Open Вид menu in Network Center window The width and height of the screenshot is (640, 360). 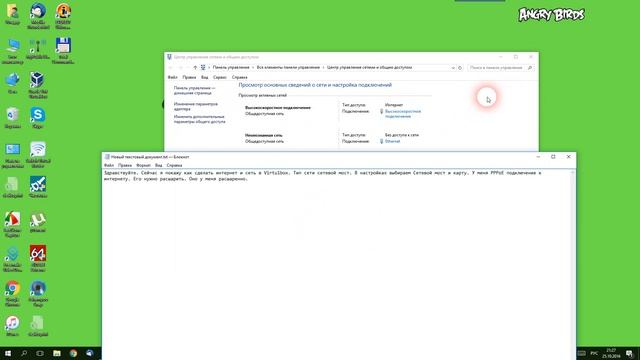[x=204, y=77]
